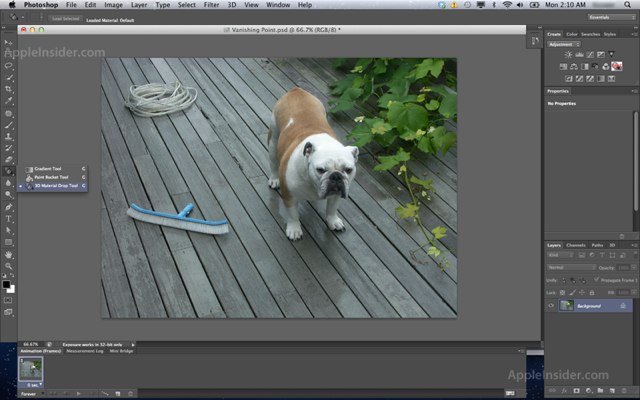640x400 pixels.
Task: Switch to the Channels tab
Action: click(x=576, y=245)
